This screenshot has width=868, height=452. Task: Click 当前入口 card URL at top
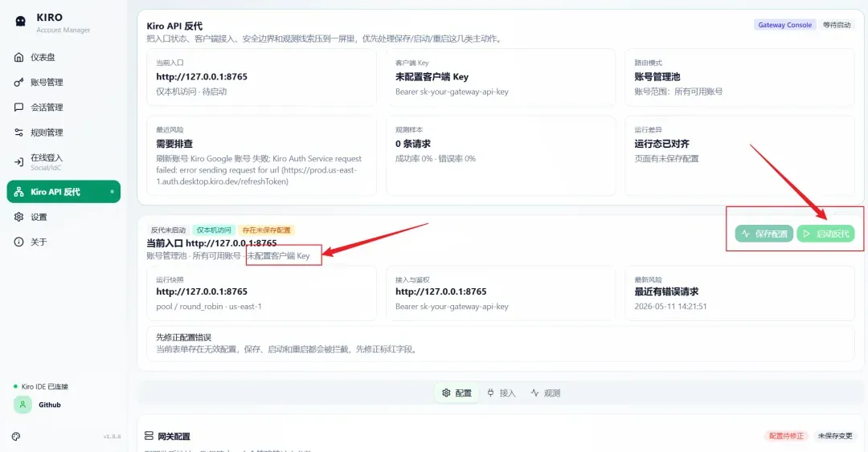tap(202, 77)
